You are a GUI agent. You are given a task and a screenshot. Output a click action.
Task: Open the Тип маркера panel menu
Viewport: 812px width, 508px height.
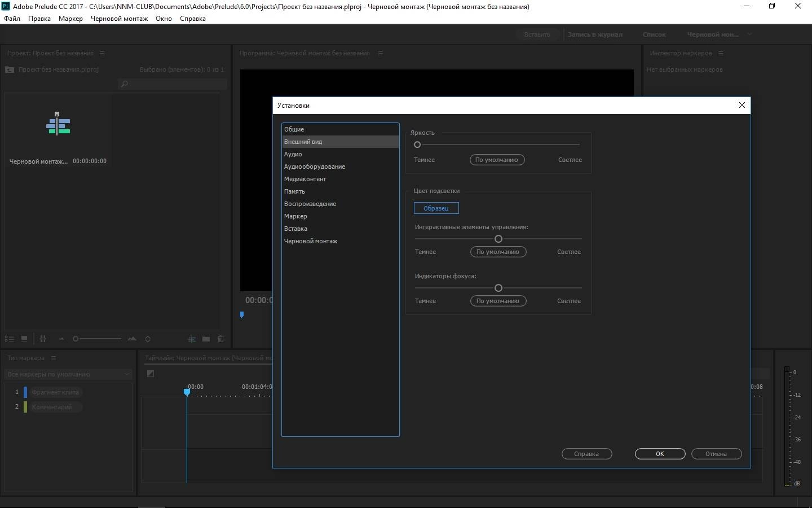(x=54, y=358)
